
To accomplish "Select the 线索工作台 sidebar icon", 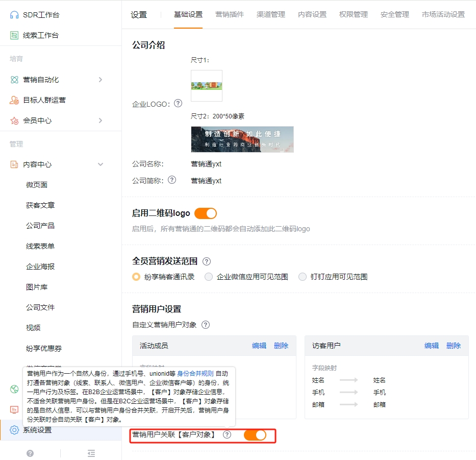I will pos(14,35).
